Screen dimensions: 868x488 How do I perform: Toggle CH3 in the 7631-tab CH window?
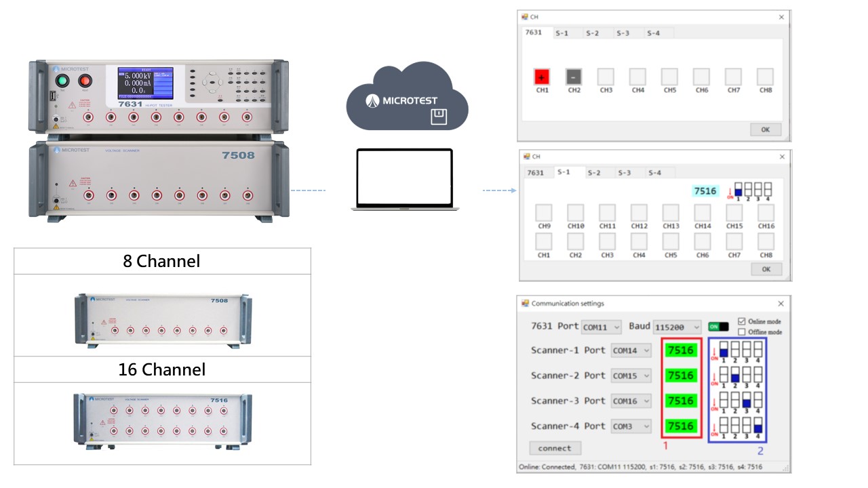point(606,77)
